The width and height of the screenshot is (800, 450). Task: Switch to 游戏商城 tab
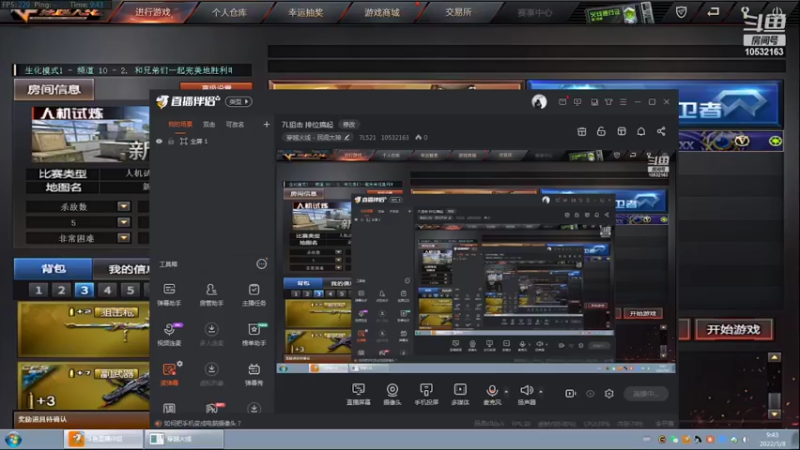(382, 12)
